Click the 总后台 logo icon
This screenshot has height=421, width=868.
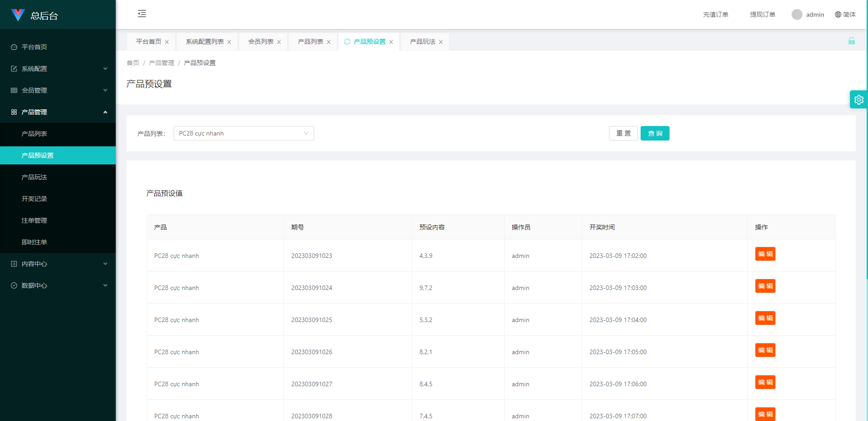pyautogui.click(x=18, y=15)
